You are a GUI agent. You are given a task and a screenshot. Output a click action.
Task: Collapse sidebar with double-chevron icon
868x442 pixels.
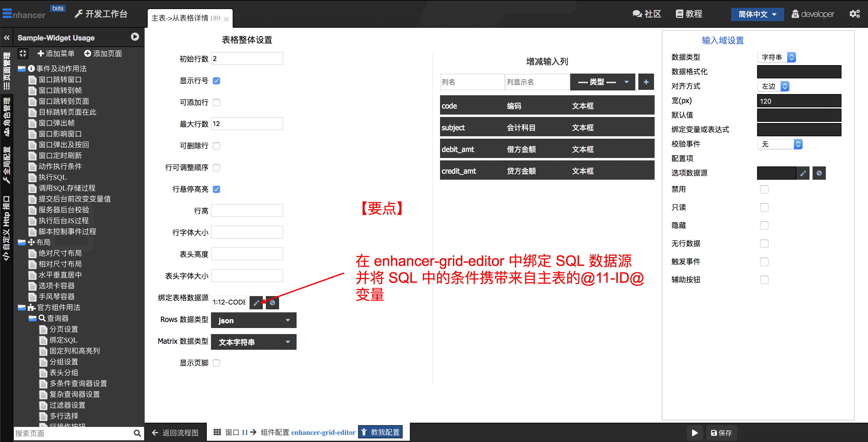[x=7, y=38]
